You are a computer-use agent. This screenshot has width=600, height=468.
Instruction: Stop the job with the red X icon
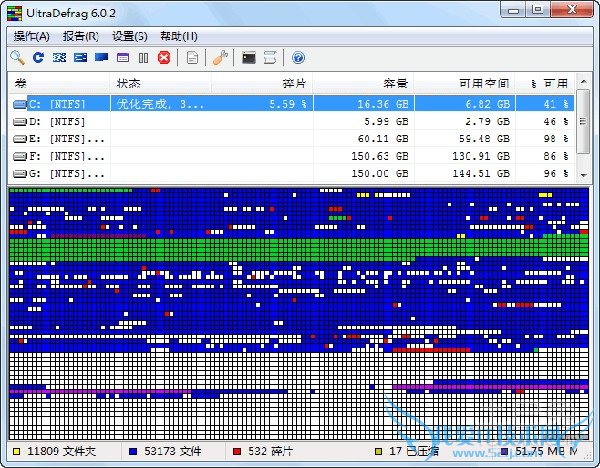(x=164, y=58)
